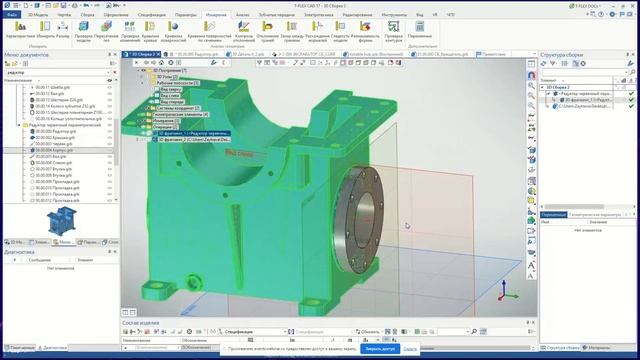Select the Измерить tool in ribbon
The image size is (640, 360).
coord(45,30)
